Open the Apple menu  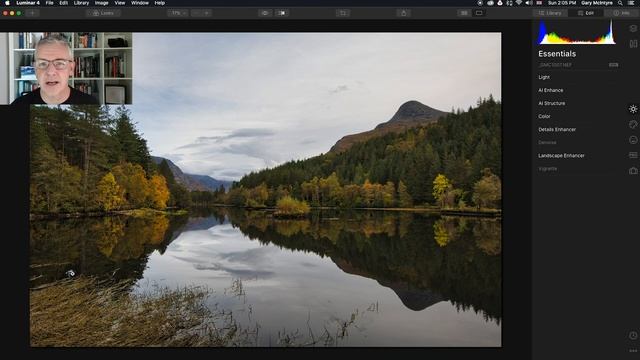[7, 3]
